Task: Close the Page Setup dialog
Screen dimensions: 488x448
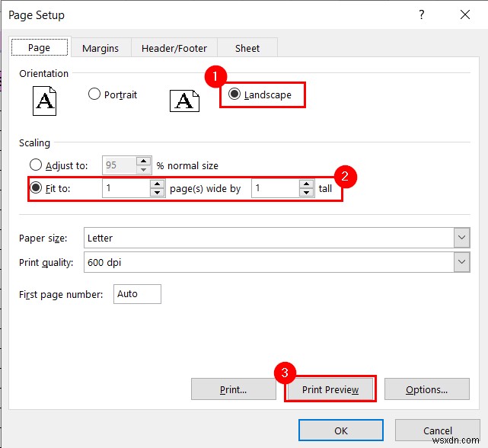Action: tap(465, 14)
